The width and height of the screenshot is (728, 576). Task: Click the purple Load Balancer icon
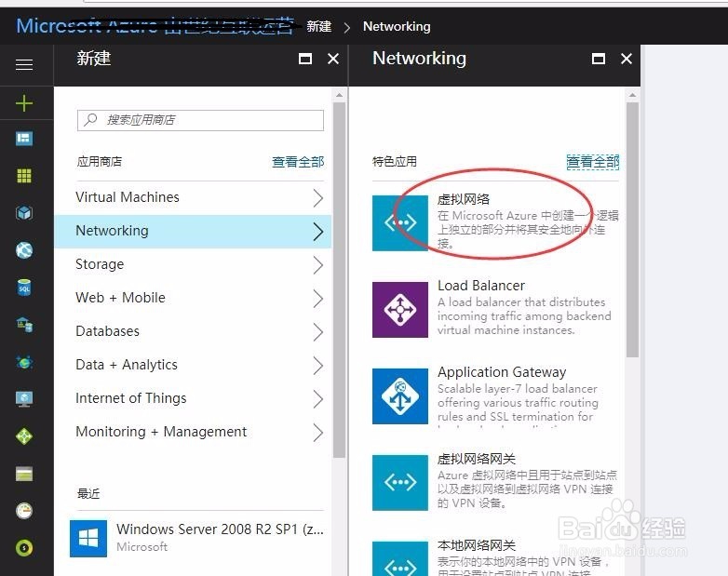point(400,310)
